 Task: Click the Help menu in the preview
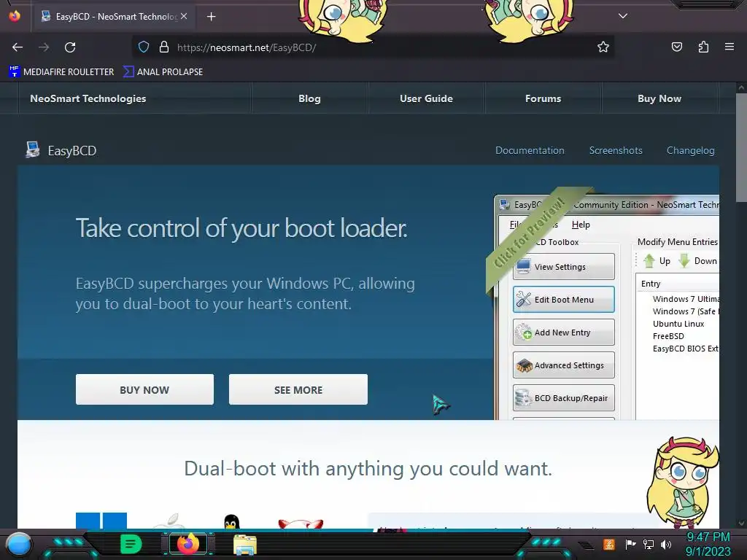tap(581, 225)
